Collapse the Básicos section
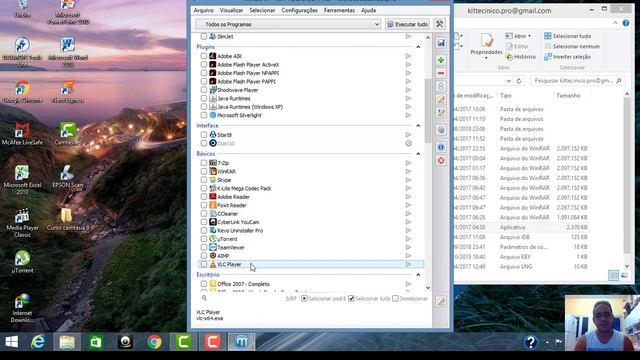 (418, 154)
